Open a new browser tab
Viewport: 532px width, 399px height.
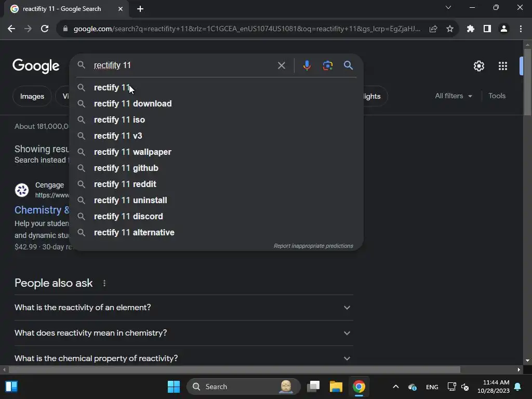[x=140, y=9]
